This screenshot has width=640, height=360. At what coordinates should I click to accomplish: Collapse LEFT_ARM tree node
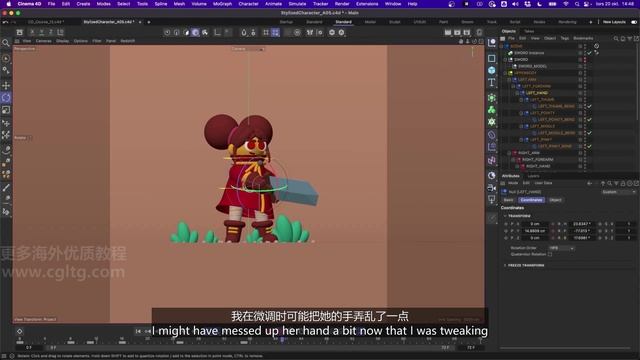(509, 80)
